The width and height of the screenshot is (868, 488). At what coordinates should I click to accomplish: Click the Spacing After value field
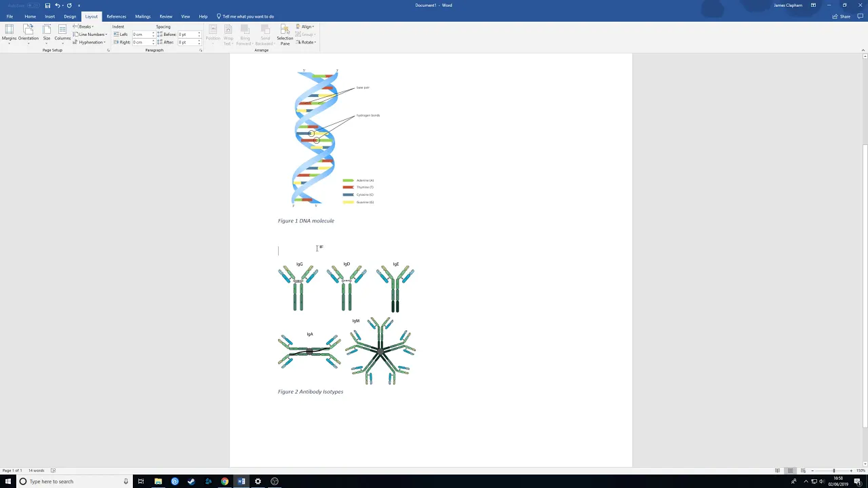(187, 42)
